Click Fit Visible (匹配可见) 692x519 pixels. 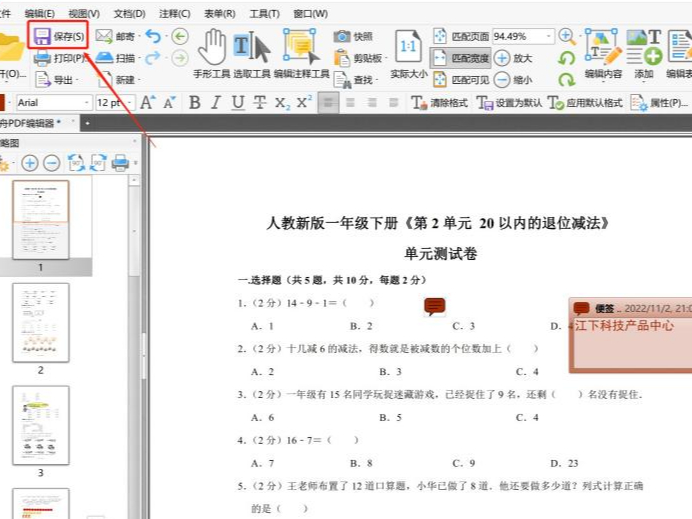click(461, 79)
